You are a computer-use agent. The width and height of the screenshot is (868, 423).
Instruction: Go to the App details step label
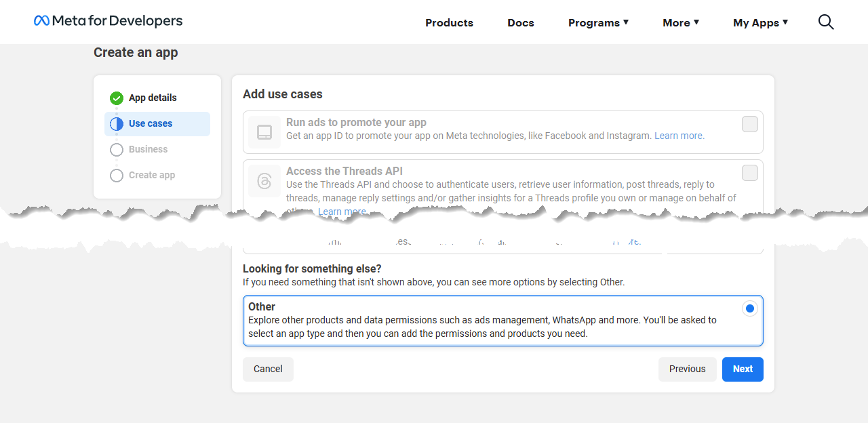[153, 98]
